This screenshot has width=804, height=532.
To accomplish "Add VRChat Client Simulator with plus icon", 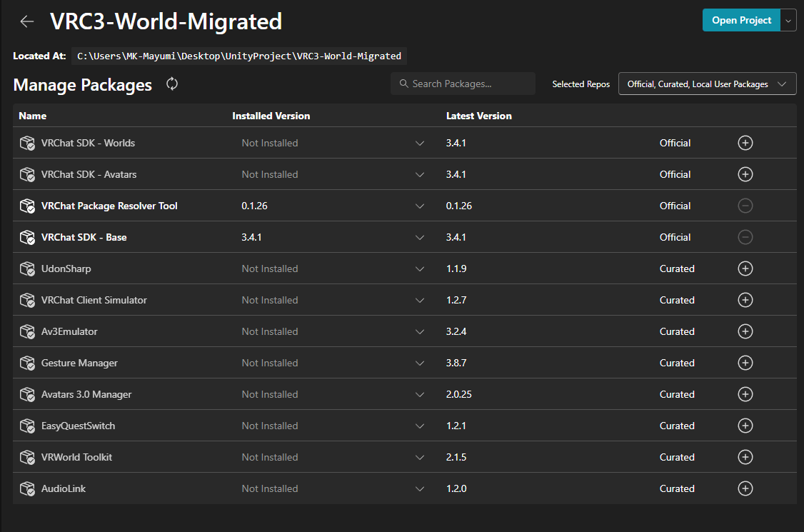I will pyautogui.click(x=745, y=300).
